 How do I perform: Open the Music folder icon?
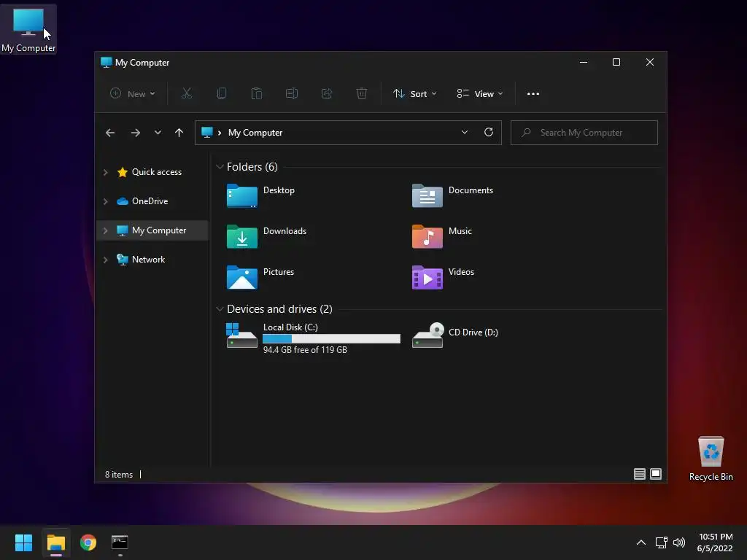click(427, 237)
